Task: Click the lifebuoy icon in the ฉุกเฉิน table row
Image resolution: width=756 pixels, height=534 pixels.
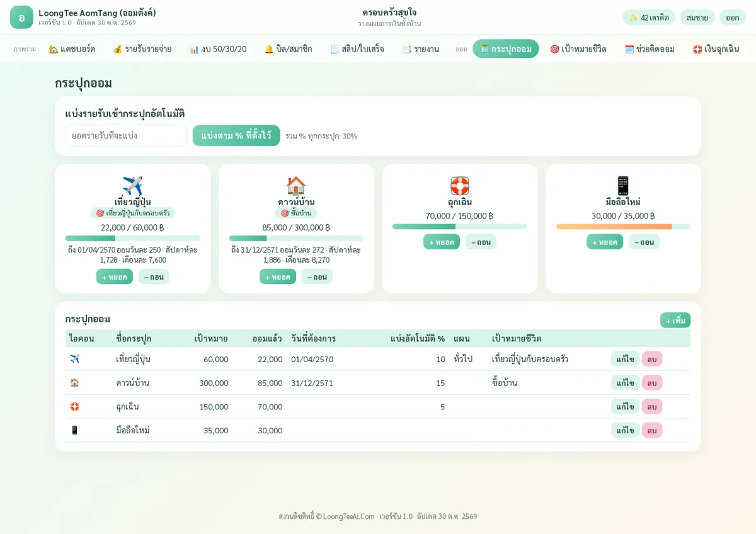Action: [74, 407]
